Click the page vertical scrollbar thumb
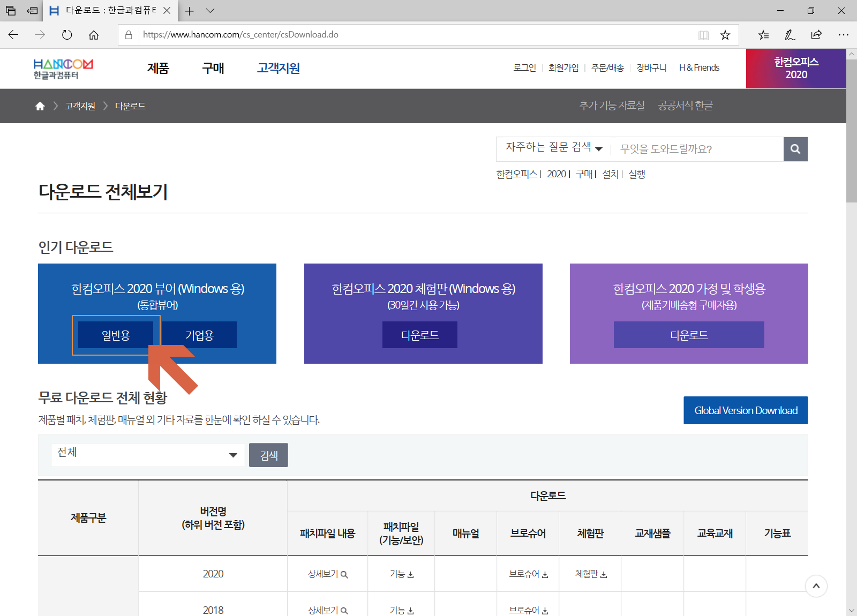The height and width of the screenshot is (616, 857). [852, 131]
